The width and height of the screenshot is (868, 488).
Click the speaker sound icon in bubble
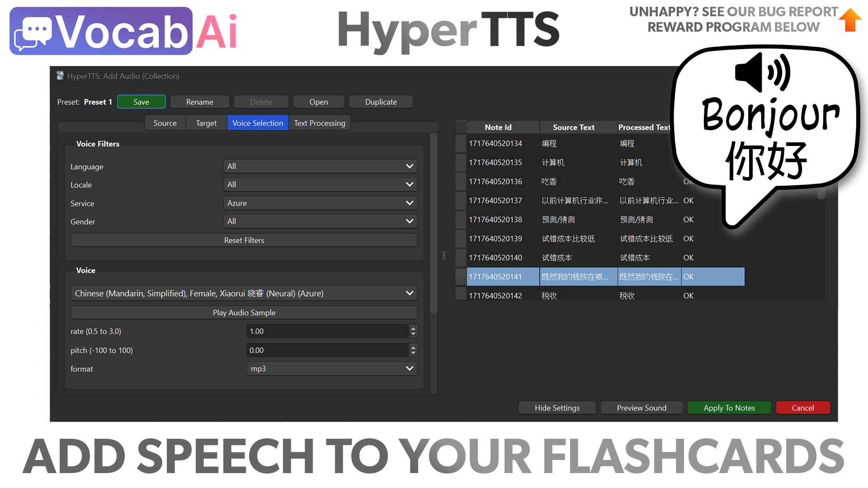[x=762, y=72]
